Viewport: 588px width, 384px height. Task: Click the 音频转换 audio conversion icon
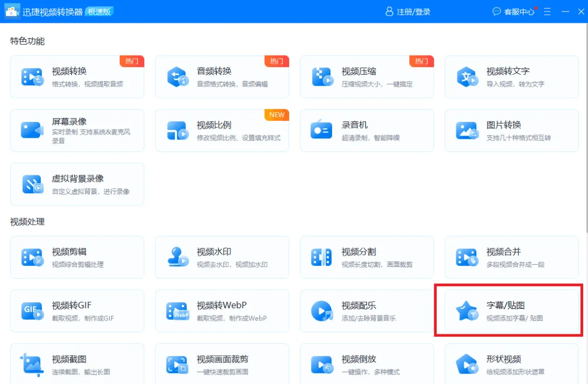(x=177, y=77)
